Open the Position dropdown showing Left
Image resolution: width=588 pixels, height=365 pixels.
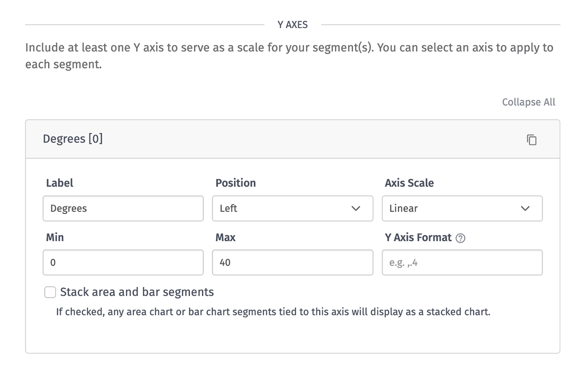pos(293,208)
